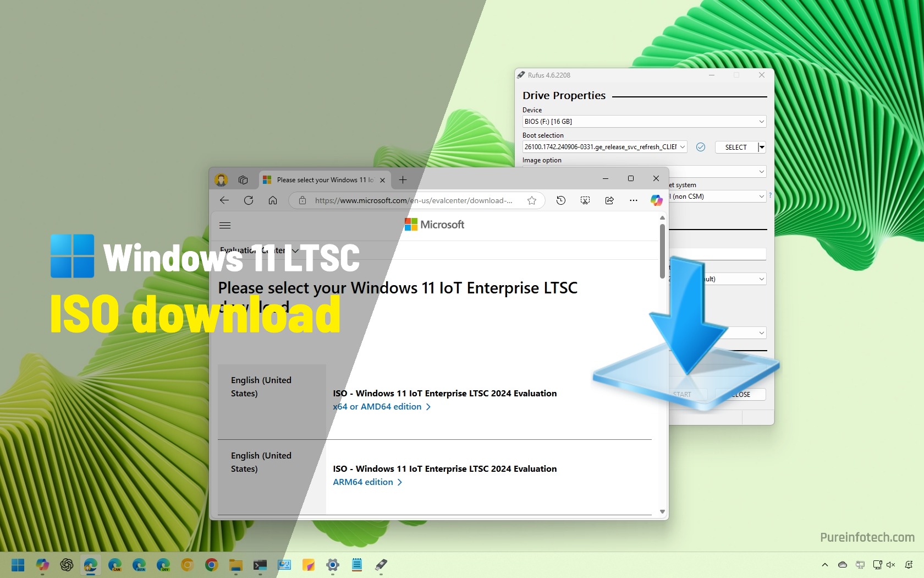Click the CLOSE button in Rufus
Image resolution: width=924 pixels, height=578 pixels.
point(740,394)
